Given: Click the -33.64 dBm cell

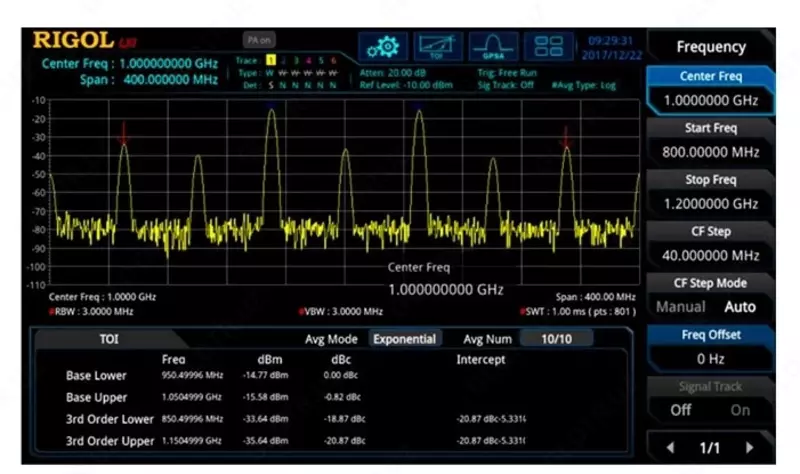Looking at the screenshot, I should pos(265,419).
